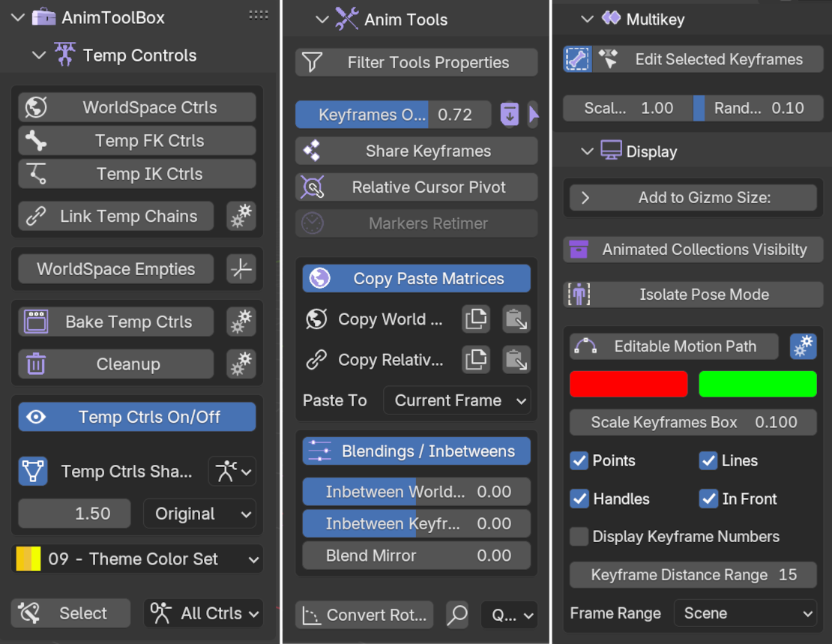Image resolution: width=832 pixels, height=644 pixels.
Task: Click the copy icon beside Copy World
Action: coord(476,319)
